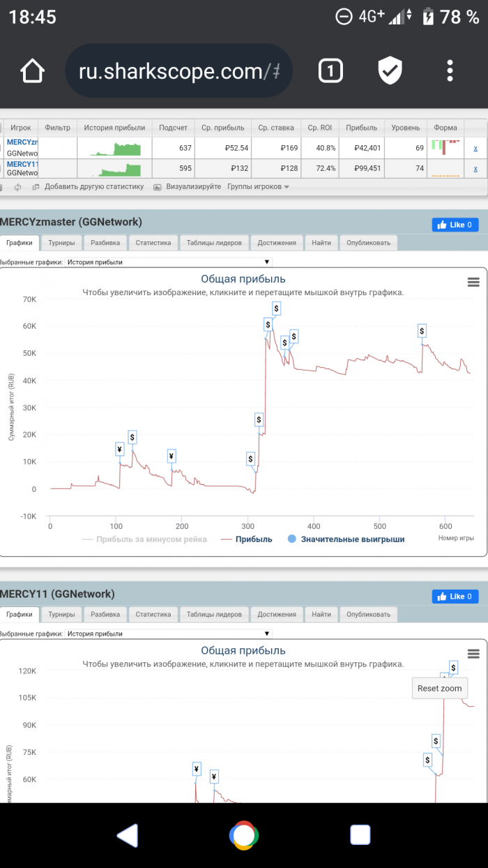Sort by Ср. ROI column header
This screenshot has height=868, width=488.
point(320,128)
